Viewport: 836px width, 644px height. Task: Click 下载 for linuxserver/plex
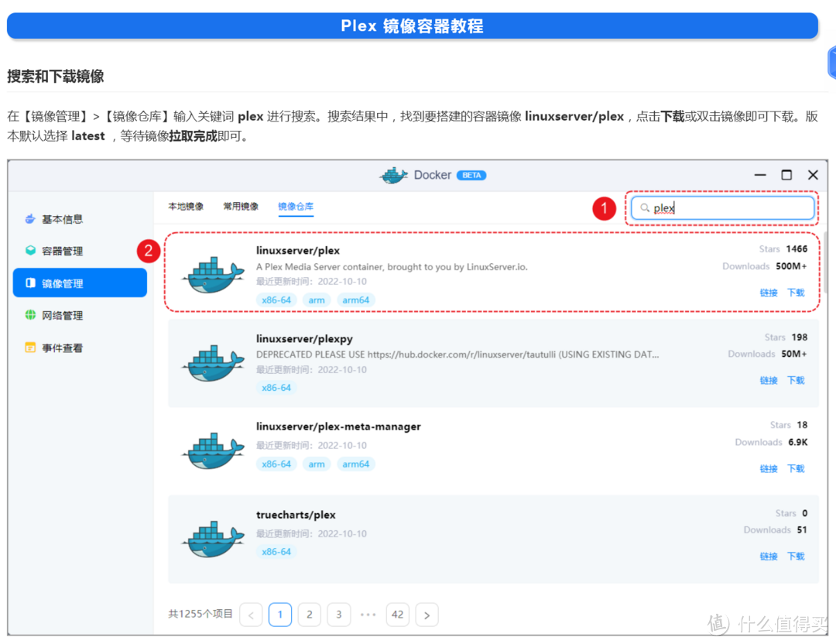coord(796,293)
